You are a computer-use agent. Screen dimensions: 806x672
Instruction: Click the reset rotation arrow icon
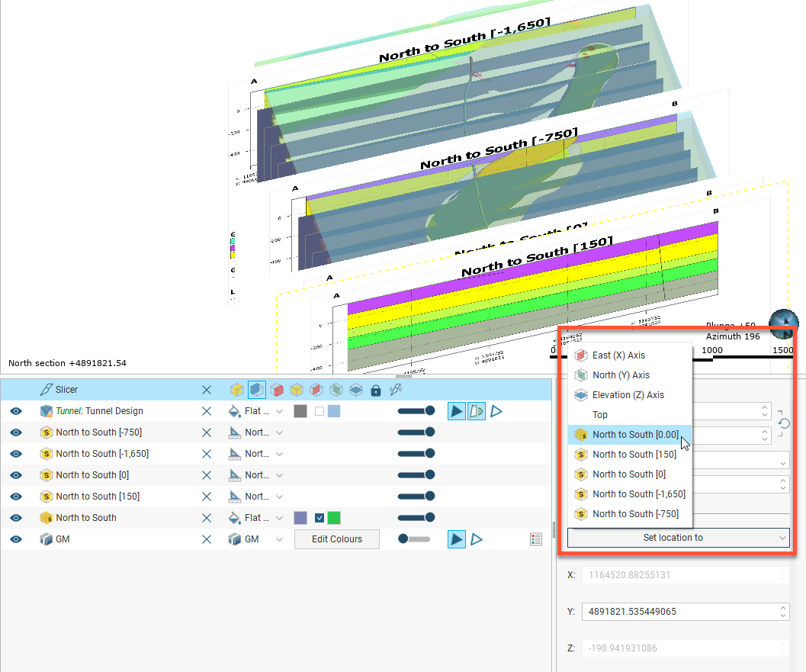[x=782, y=423]
